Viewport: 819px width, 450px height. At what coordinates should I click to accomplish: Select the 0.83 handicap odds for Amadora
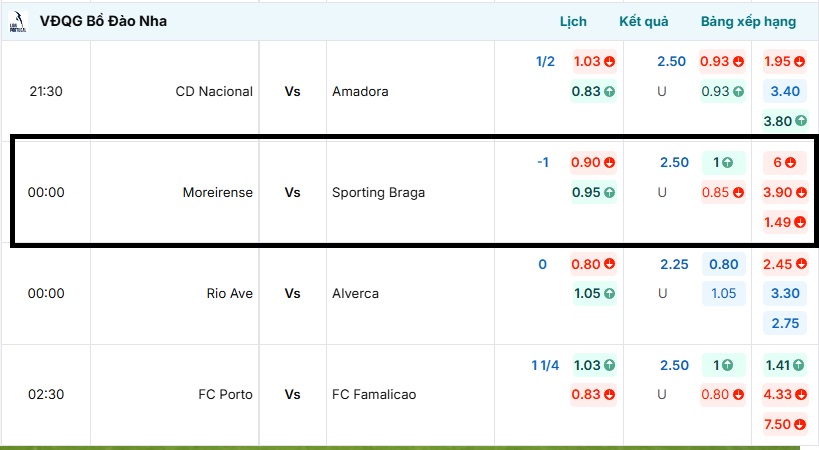tap(594, 91)
